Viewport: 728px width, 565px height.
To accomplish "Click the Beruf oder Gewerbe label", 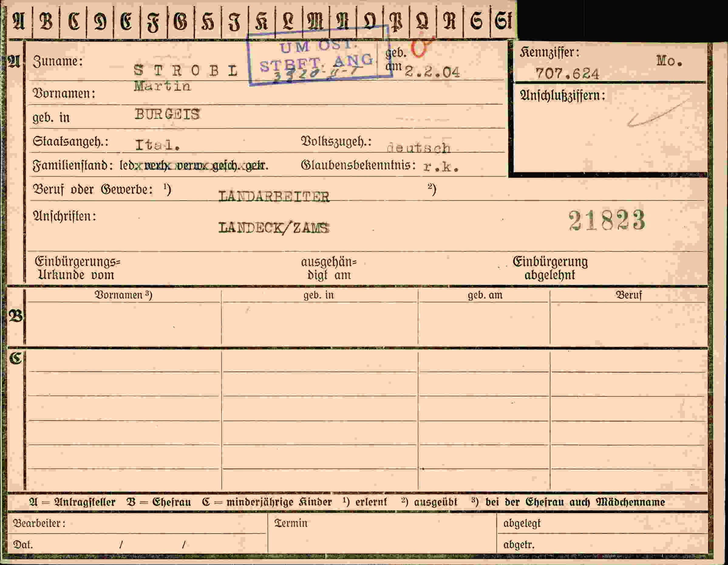I will click(93, 190).
